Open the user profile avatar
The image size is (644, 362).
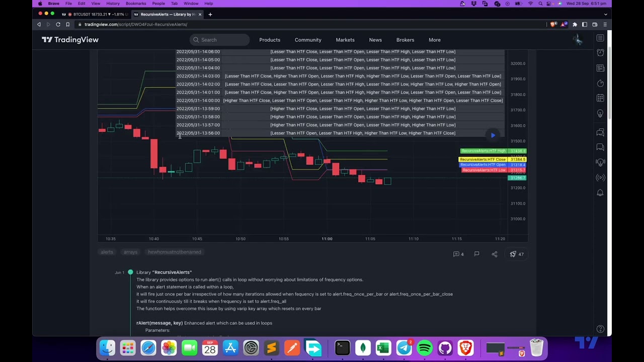(x=577, y=40)
